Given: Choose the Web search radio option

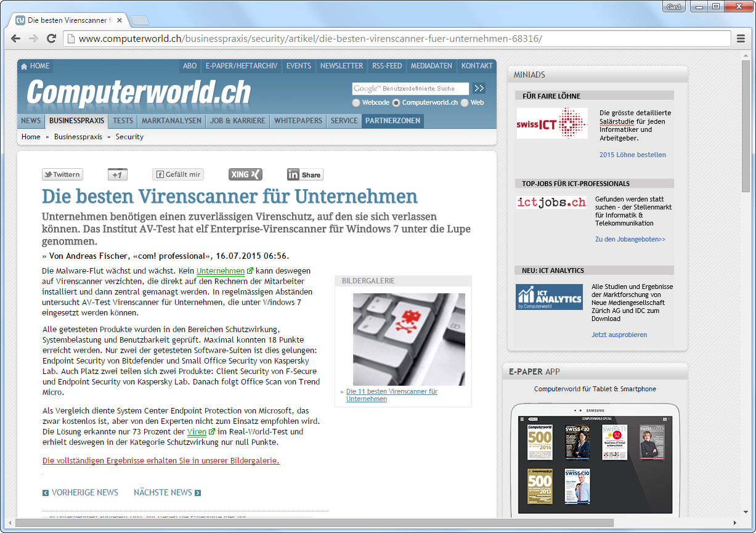Looking at the screenshot, I should click(465, 103).
